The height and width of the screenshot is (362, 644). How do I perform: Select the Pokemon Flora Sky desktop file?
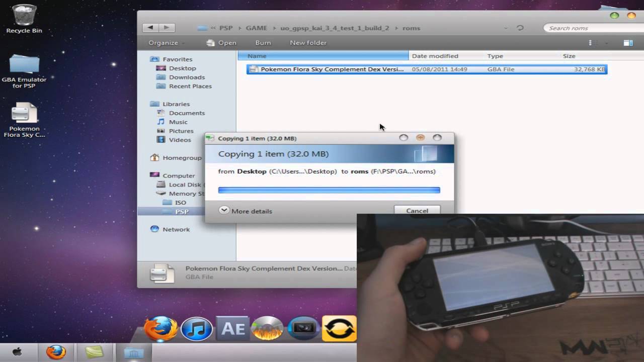pos(24,120)
